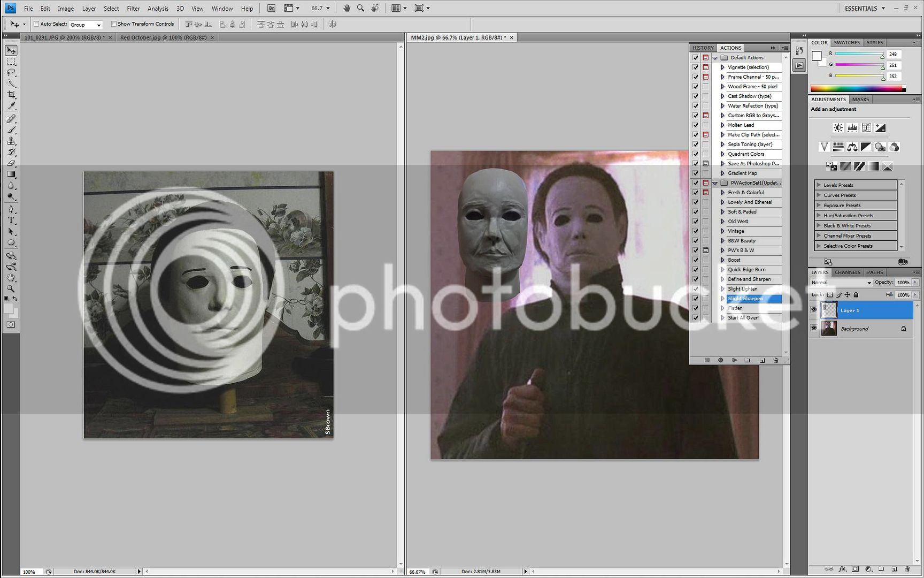Expand the Curves Presets list

coord(819,195)
